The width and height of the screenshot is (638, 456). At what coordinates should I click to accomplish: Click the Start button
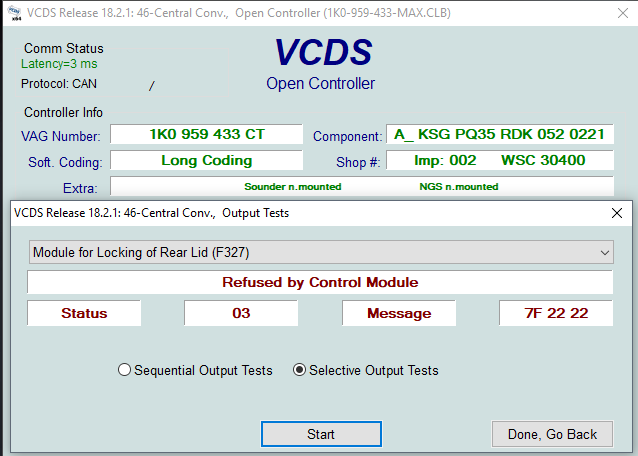321,434
